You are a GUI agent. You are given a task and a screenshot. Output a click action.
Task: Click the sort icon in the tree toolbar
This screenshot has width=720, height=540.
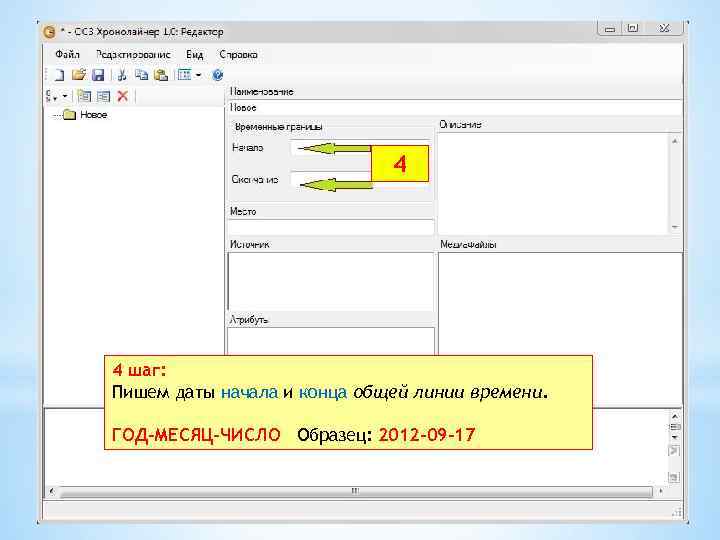pos(51,96)
